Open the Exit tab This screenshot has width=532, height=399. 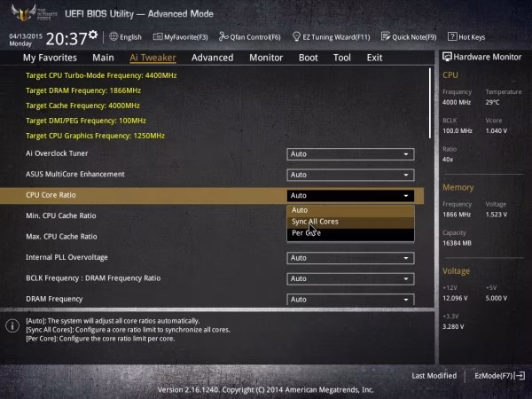(x=374, y=58)
